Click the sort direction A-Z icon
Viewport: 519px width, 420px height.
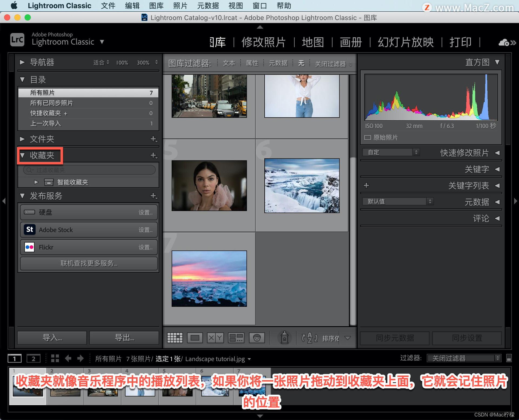pos(309,338)
